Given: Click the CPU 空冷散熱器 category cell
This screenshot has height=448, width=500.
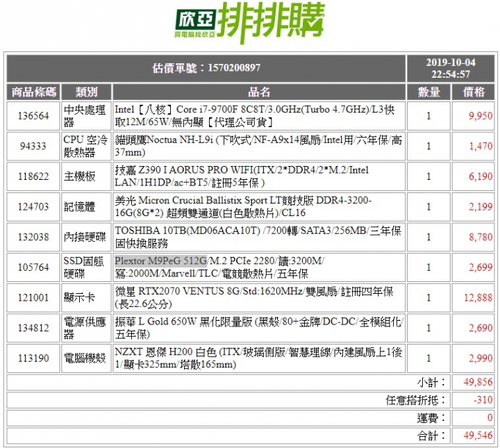Looking at the screenshot, I should click(86, 146).
